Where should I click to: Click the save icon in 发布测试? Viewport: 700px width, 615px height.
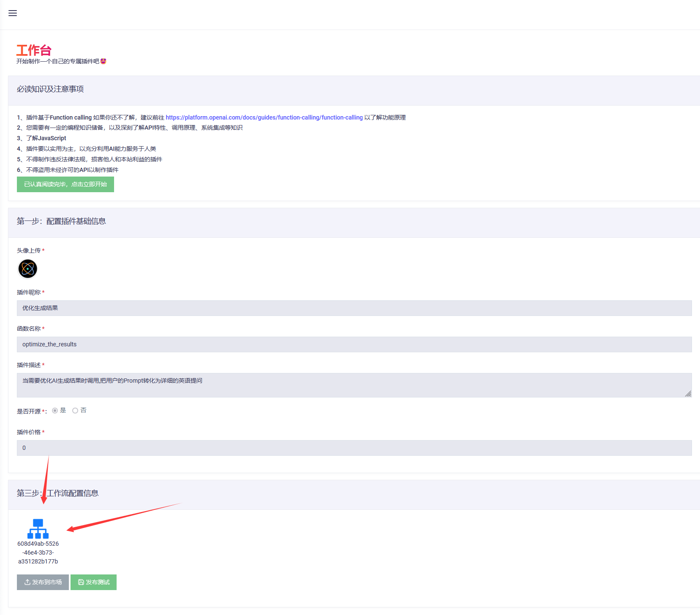point(81,582)
